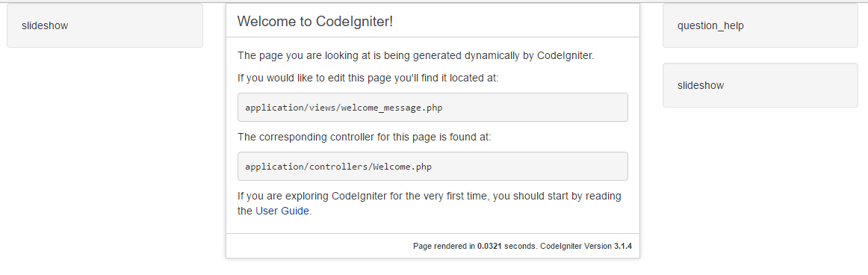Click 'application/views' in the first code box
The height and width of the screenshot is (275, 868).
tap(291, 108)
